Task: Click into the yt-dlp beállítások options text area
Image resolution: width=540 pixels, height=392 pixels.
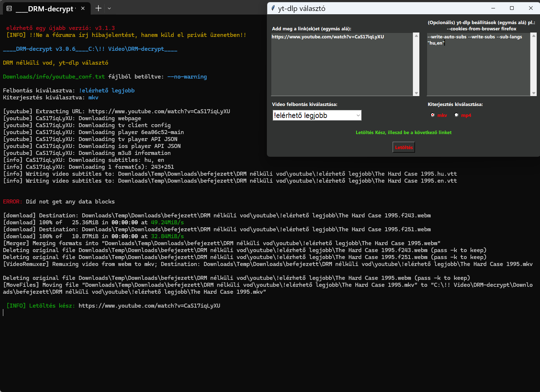Action: (x=479, y=64)
